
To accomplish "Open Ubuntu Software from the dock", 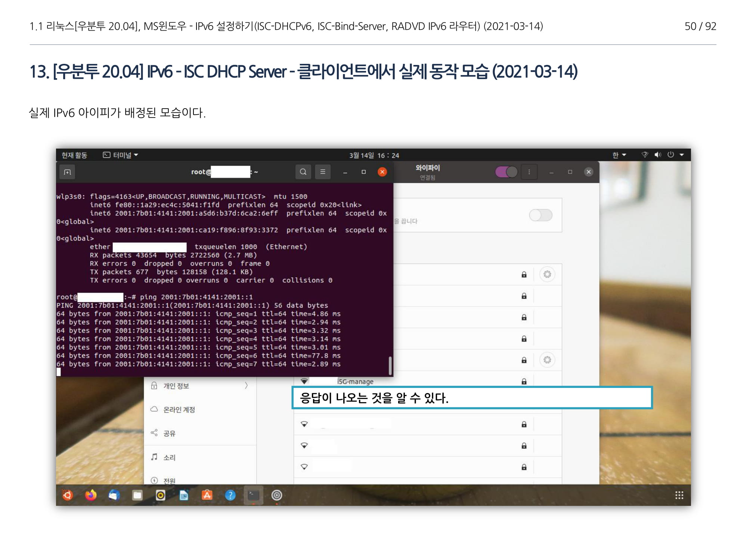I will tap(207, 495).
